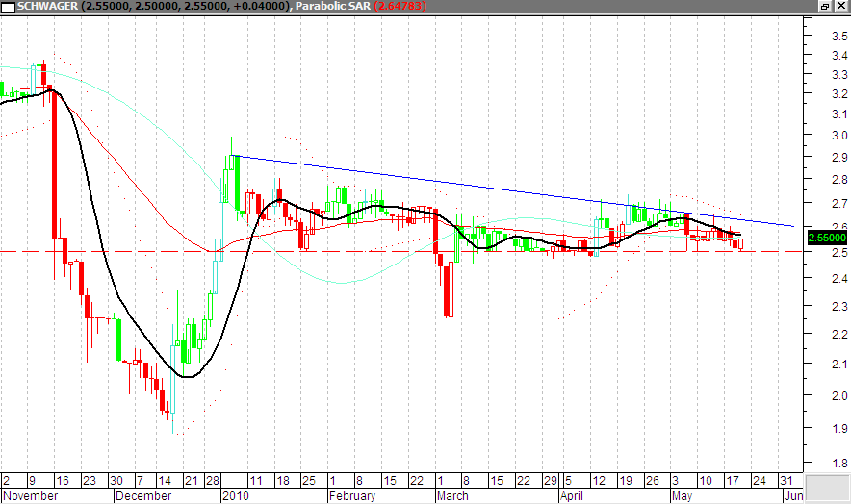The image size is (851, 504).
Task: Click the 2.9 price axis label
Action: coord(839,158)
